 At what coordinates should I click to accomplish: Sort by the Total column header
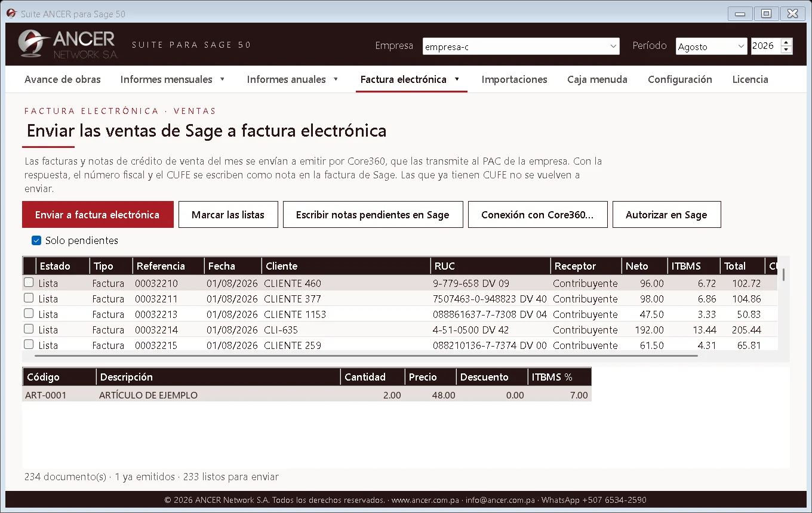(x=742, y=266)
